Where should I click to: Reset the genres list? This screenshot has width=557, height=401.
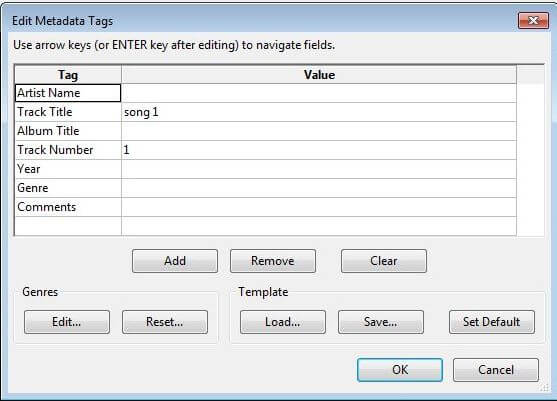pos(165,322)
